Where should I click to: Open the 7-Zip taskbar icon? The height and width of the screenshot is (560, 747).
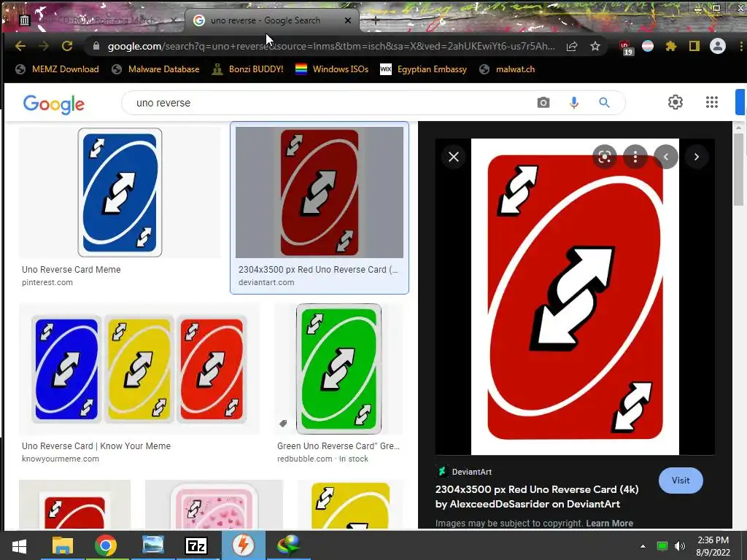pyautogui.click(x=196, y=545)
